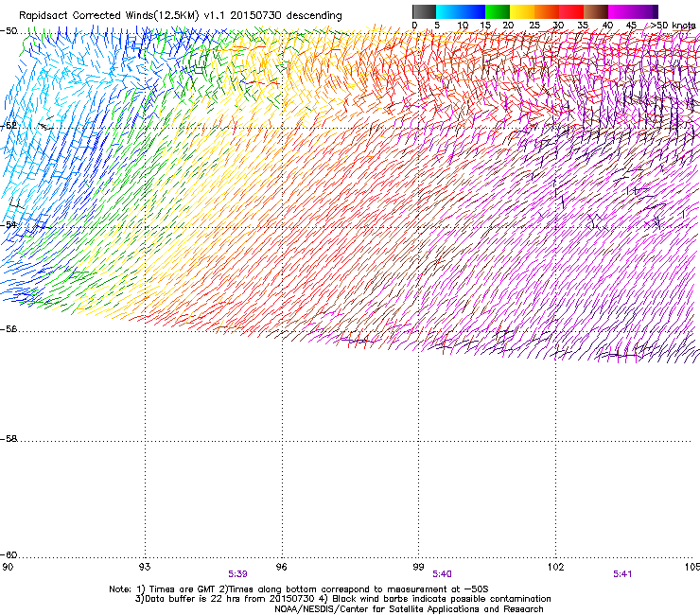The width and height of the screenshot is (700, 615).
Task: Click the red 30-35 knots legend swatch
Action: click(x=571, y=11)
